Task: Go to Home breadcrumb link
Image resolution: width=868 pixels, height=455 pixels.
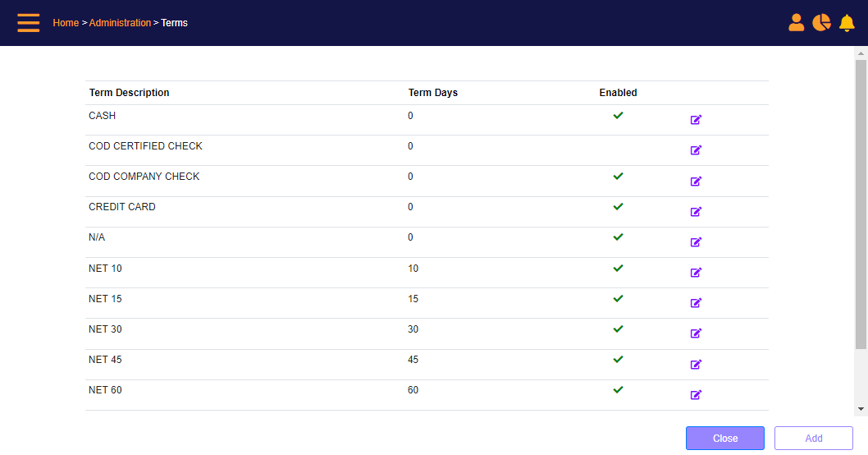Action: point(66,23)
